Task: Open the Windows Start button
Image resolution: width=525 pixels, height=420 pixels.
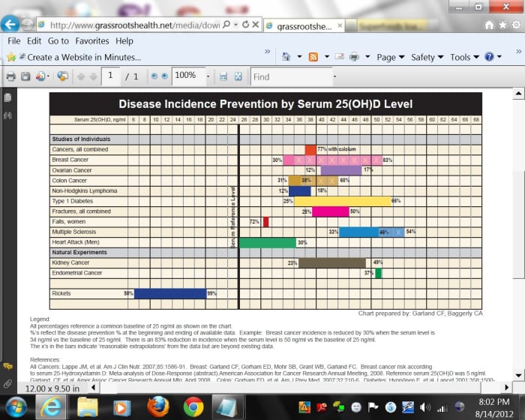Action: [16, 407]
